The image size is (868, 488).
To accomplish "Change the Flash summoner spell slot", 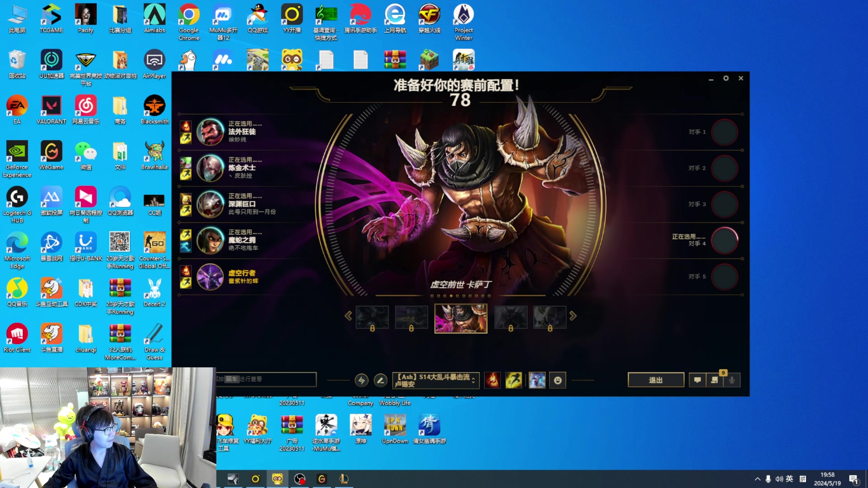I will 514,380.
